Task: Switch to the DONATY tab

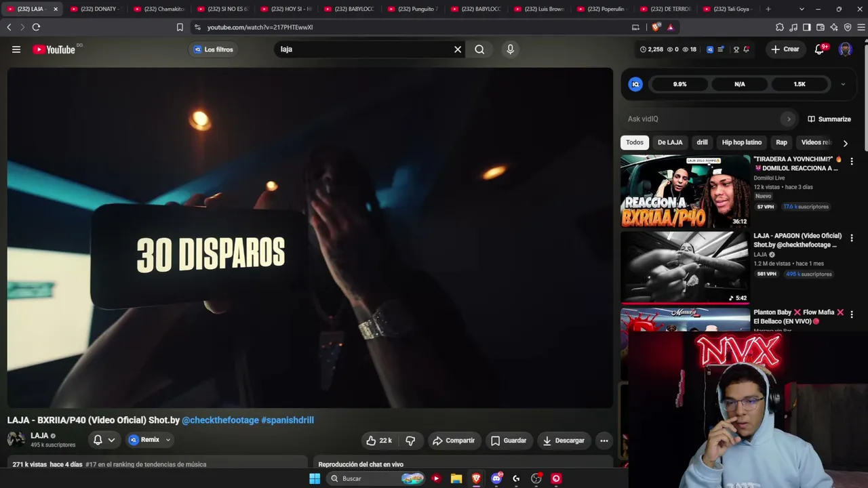Action: click(94, 9)
